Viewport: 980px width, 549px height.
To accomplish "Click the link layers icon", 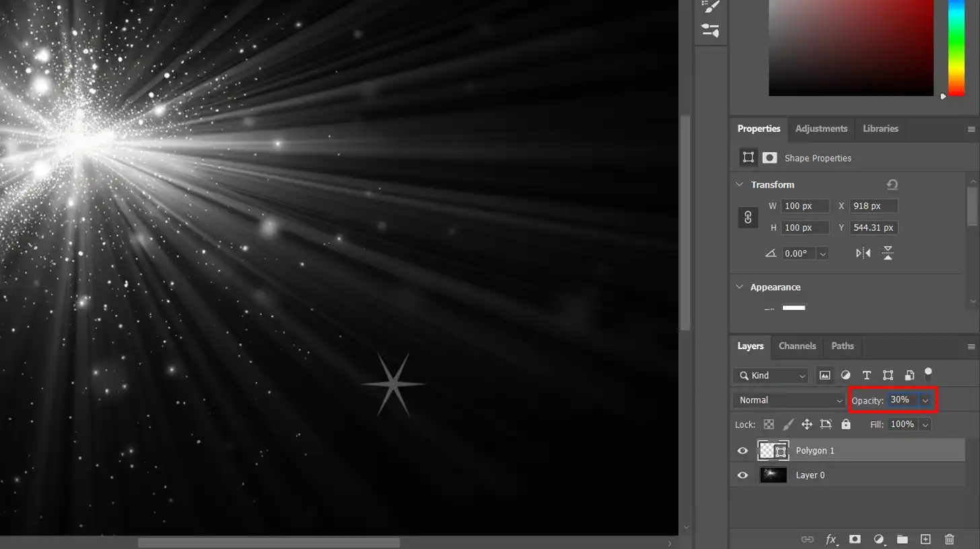I will tap(807, 539).
